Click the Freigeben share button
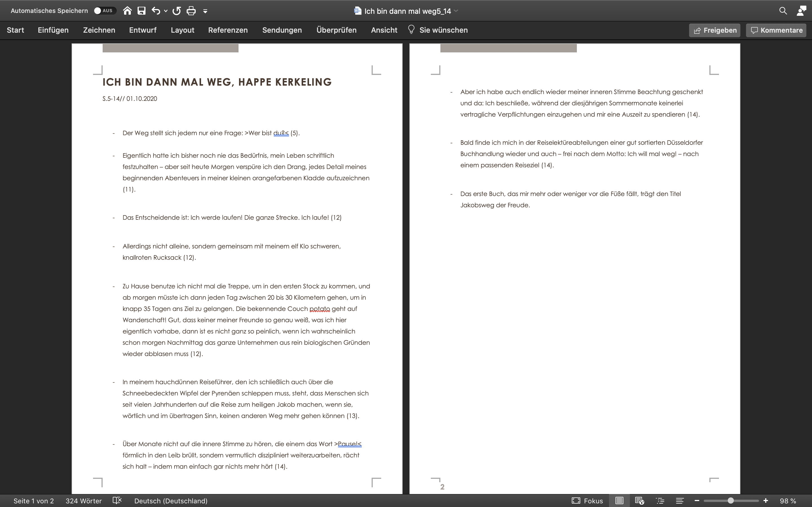The width and height of the screenshot is (812, 507). [715, 30]
